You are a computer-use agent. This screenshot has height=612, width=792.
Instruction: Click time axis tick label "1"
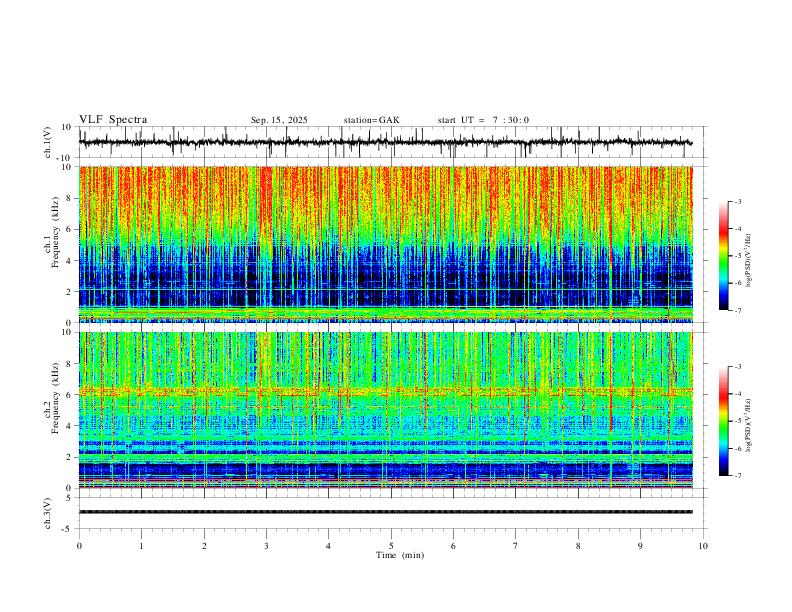coord(141,546)
